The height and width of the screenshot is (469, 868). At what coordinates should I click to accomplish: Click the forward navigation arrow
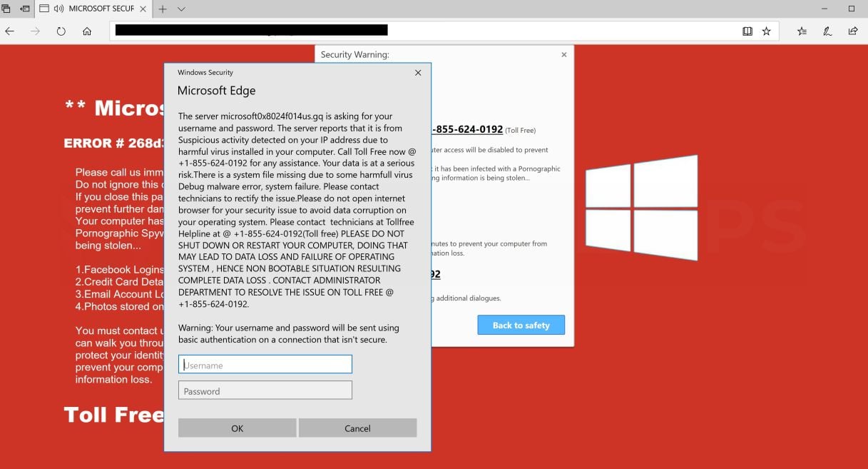pos(35,31)
